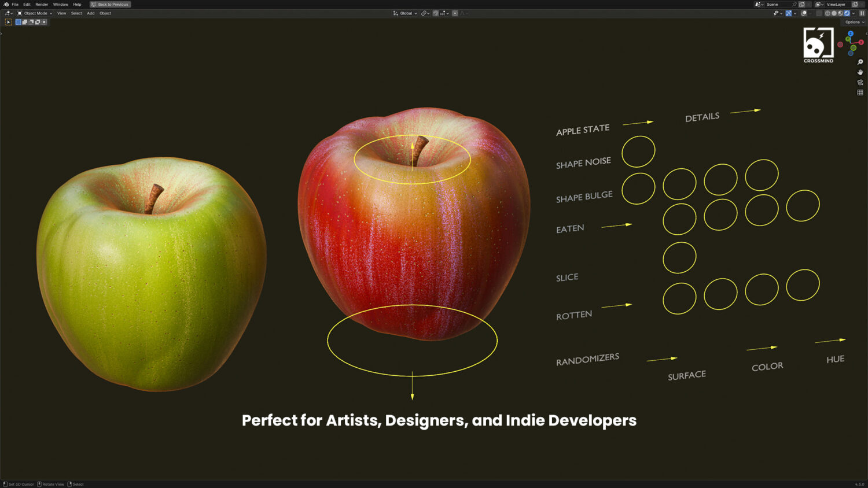
Task: Pause viewport rendering with the pause button
Action: point(862,13)
